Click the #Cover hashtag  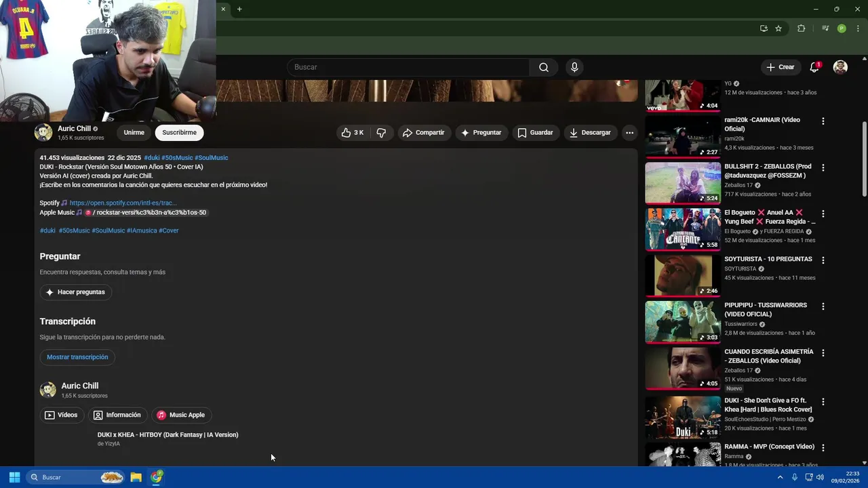tap(169, 230)
